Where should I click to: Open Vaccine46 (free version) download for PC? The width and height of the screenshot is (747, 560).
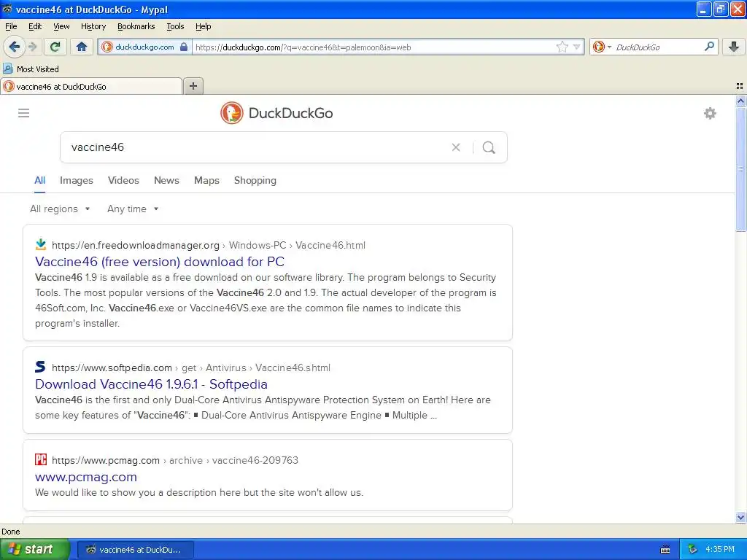click(x=160, y=262)
